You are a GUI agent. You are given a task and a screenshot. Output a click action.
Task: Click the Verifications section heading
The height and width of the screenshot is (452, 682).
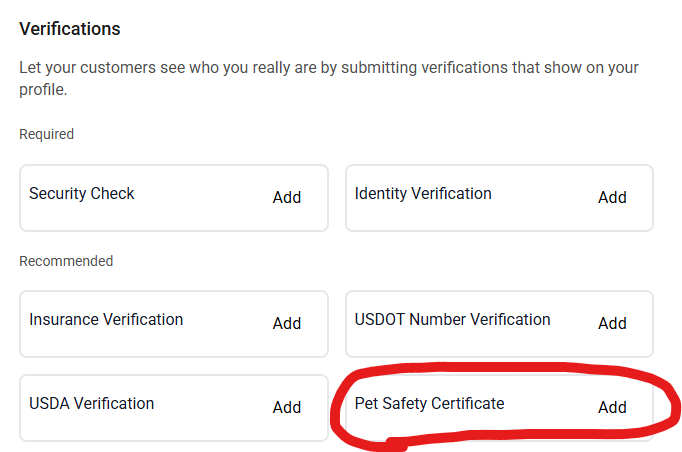70,29
